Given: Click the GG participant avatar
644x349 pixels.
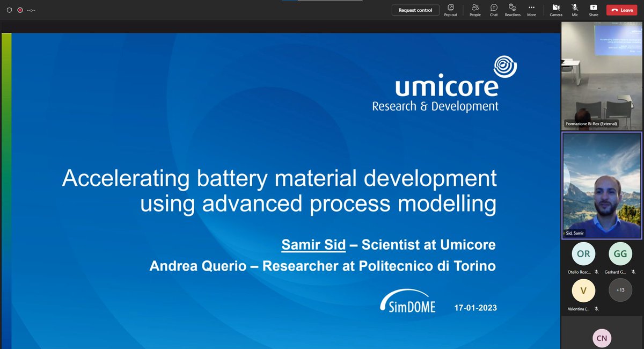Looking at the screenshot, I should tap(620, 255).
